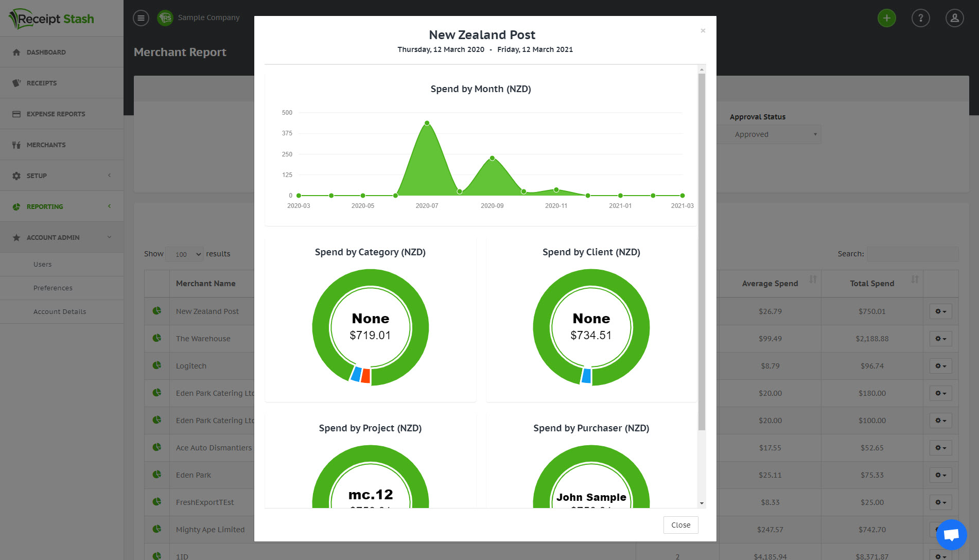Collapse the Account Admin sidebar section

click(x=62, y=237)
